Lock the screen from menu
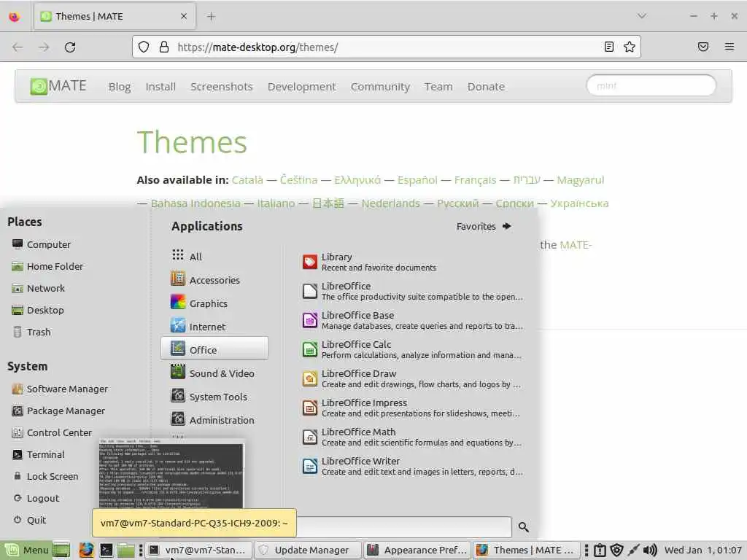 (45, 476)
